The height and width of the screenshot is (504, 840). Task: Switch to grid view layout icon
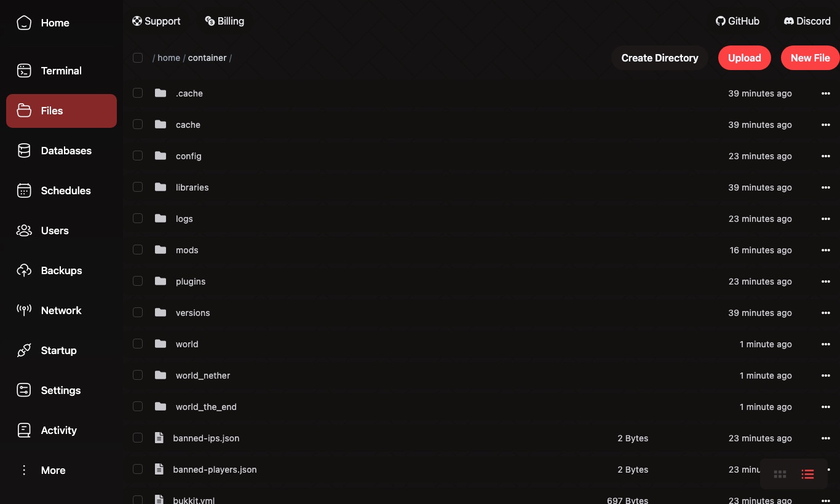tap(780, 474)
